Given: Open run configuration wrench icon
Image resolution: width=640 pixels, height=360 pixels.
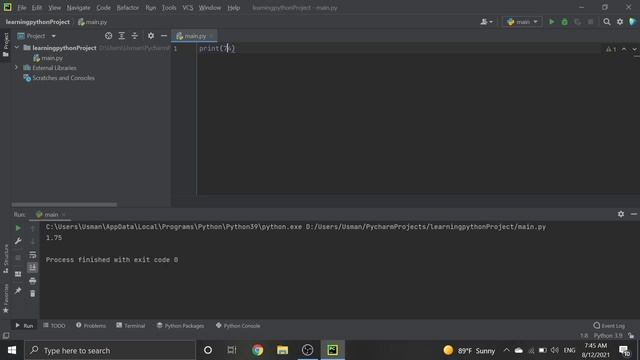Looking at the screenshot, I should point(18,241).
